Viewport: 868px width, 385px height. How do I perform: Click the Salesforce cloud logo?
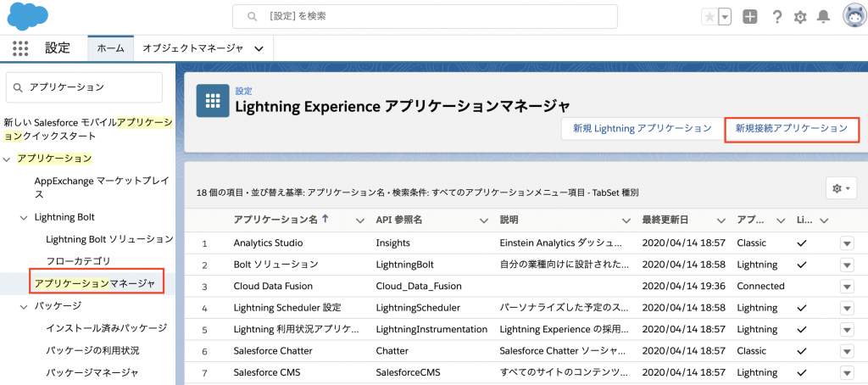(28, 16)
